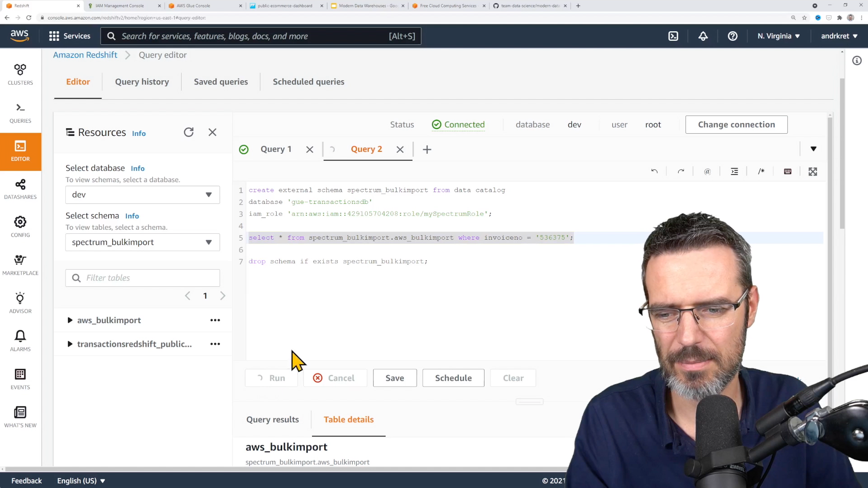Open the Select database dropdown showing dev

[143, 195]
